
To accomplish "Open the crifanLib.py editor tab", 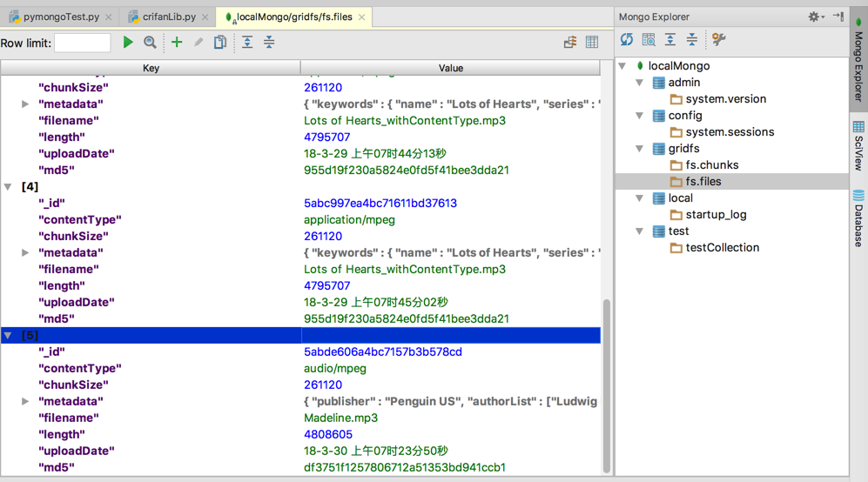I will 169,17.
